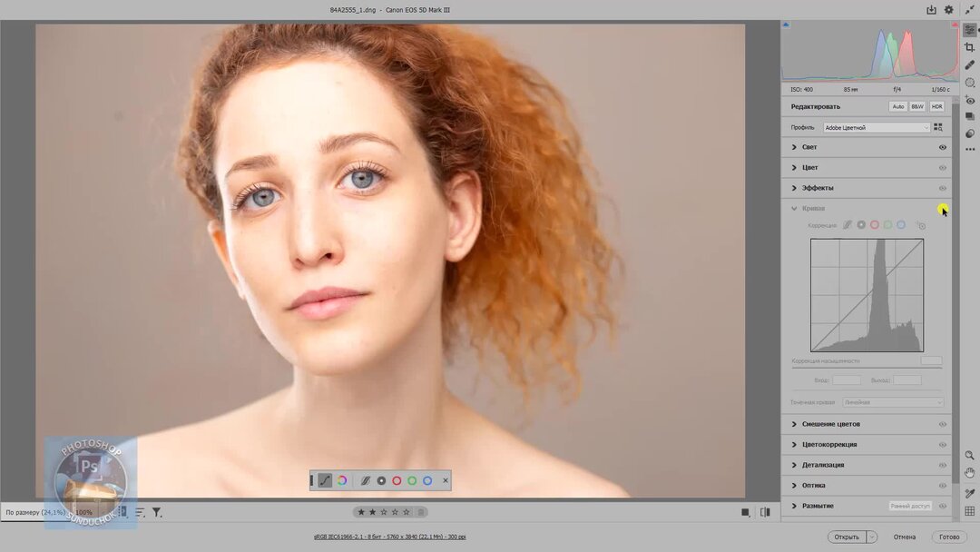Give the photo a three-star rating
Image resolution: width=980 pixels, height=552 pixels.
tap(385, 511)
